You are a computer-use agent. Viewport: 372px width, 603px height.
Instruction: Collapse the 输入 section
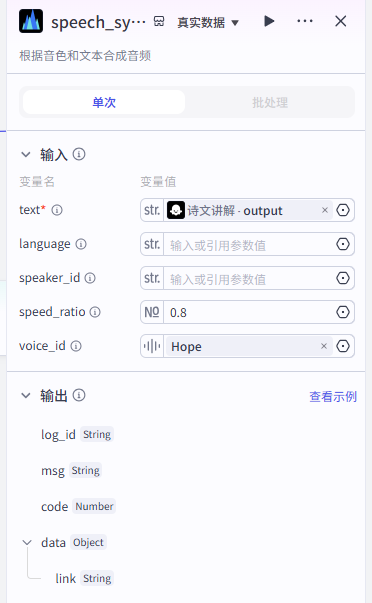26,155
